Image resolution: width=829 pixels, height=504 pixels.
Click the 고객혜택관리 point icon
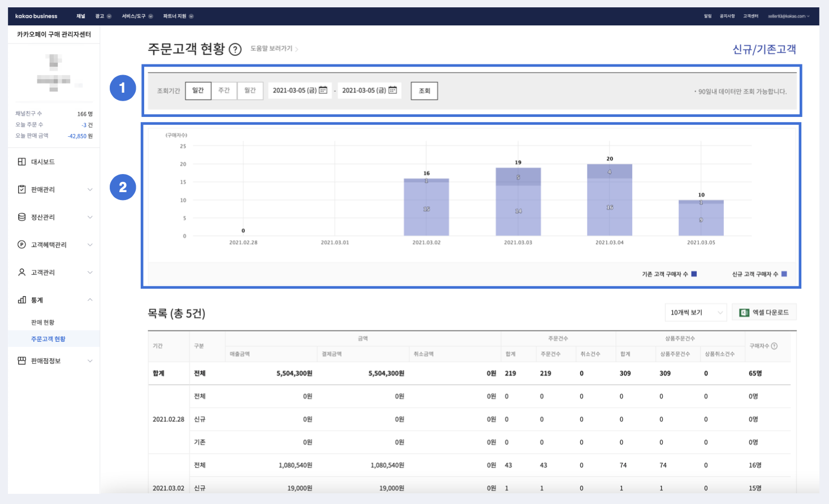point(21,245)
